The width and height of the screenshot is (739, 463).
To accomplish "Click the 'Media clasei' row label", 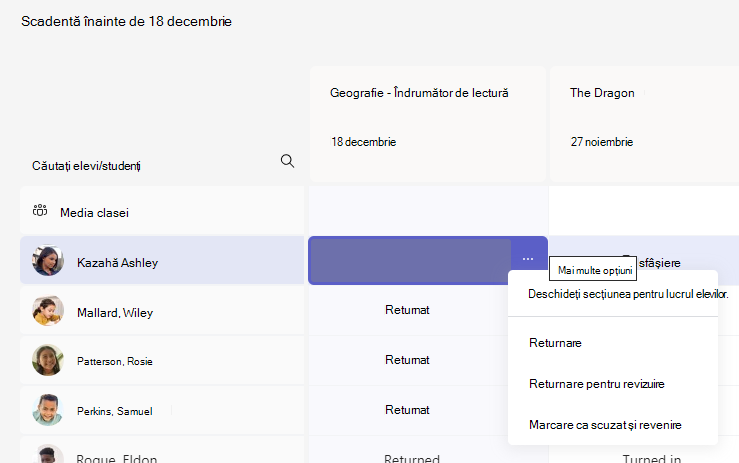I will [94, 213].
